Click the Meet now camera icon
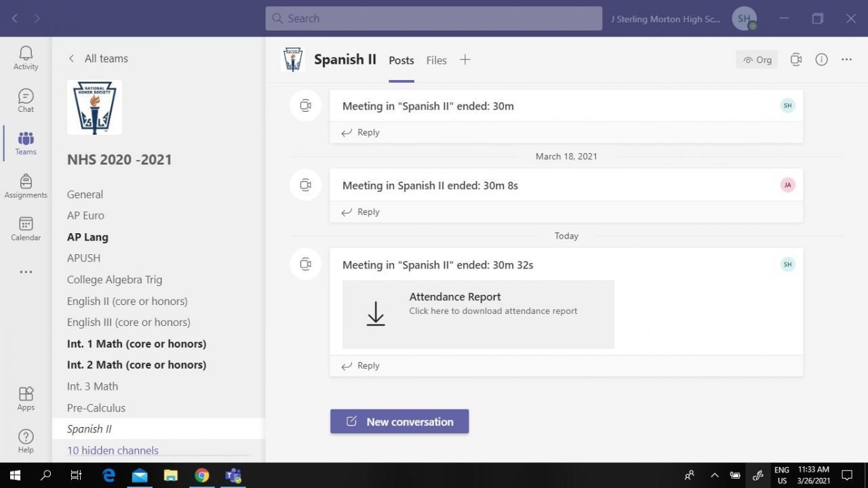The height and width of the screenshot is (488, 868). (796, 60)
